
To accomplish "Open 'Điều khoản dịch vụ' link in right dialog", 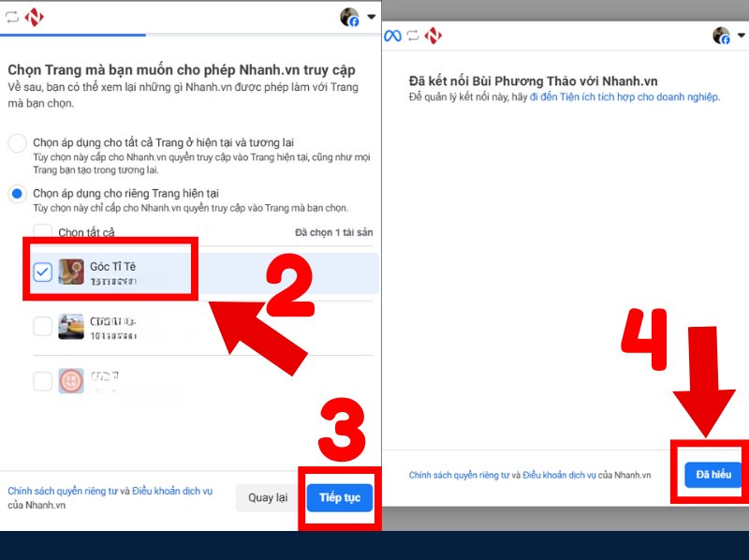I will pyautogui.click(x=559, y=475).
